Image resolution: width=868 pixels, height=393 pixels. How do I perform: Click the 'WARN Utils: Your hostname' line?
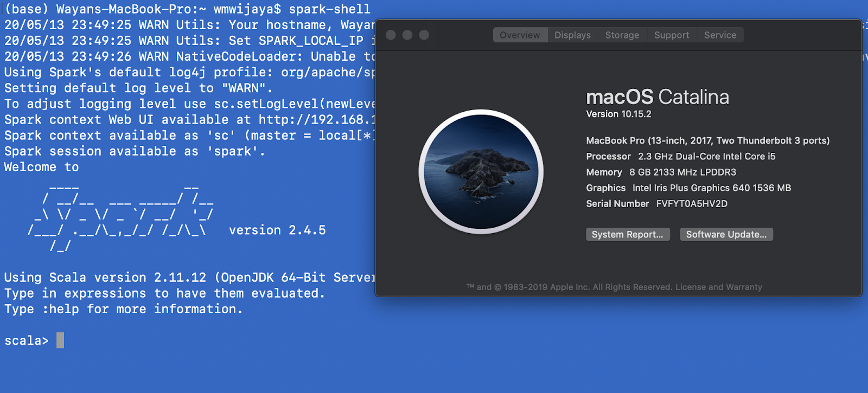189,25
